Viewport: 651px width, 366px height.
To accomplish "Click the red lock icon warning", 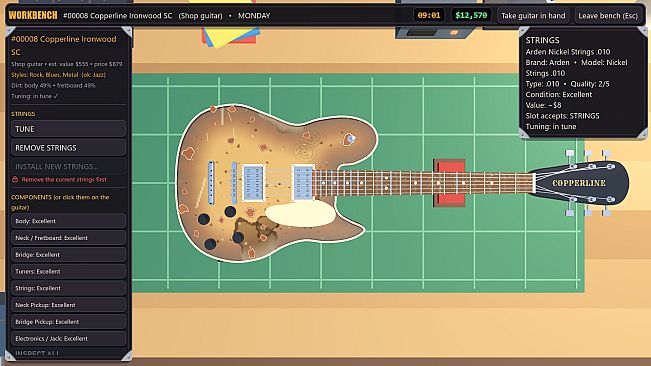I will (x=15, y=179).
